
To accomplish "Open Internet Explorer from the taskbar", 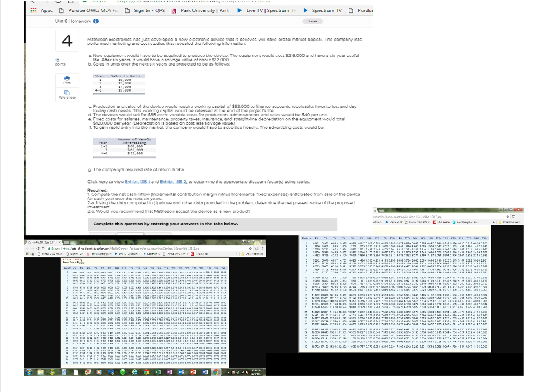I will click(134, 373).
